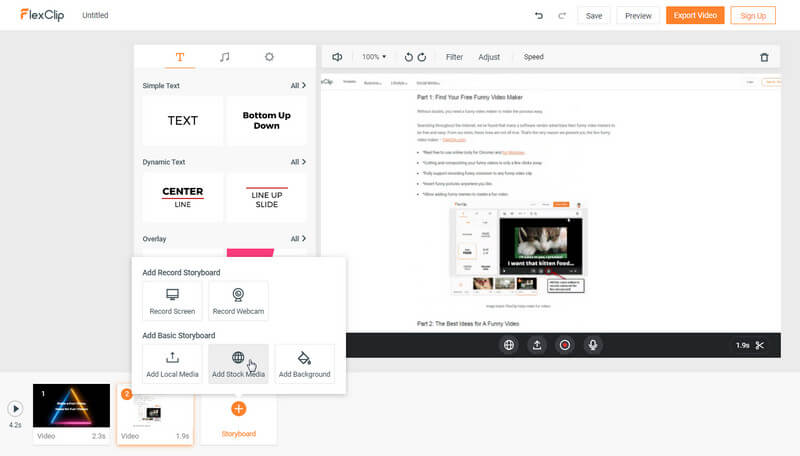Open the Text tab in side panel

tap(180, 57)
